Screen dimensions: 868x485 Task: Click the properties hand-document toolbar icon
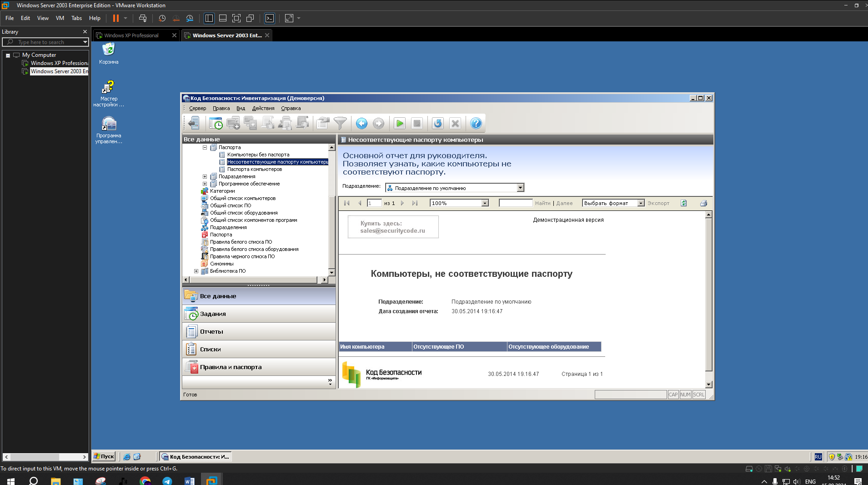click(x=323, y=123)
